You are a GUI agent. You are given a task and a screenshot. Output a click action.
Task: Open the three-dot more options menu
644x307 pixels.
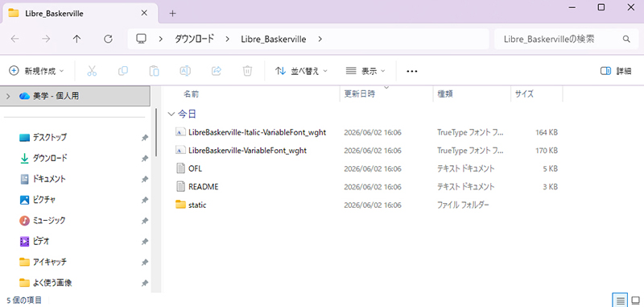(x=412, y=71)
